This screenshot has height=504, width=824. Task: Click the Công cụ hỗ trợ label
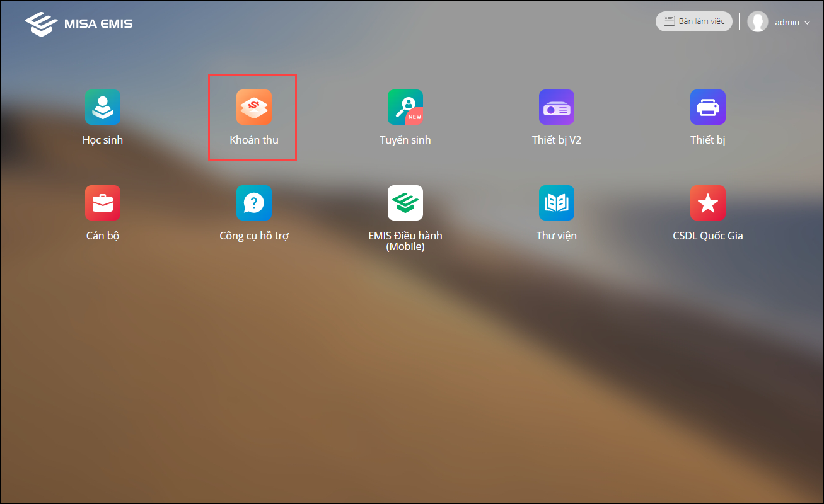[254, 236]
